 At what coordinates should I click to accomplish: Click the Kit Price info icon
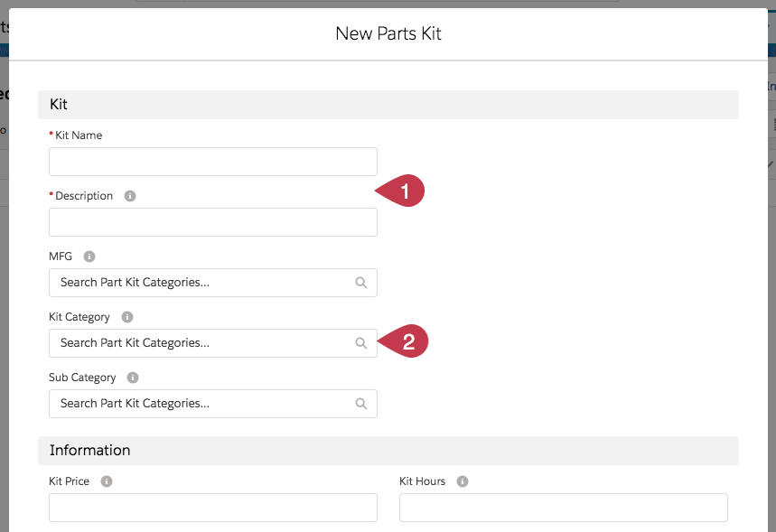coord(107,481)
